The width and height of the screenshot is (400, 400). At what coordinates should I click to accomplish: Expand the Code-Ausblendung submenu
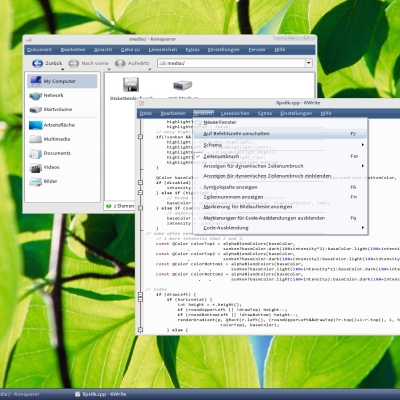pos(279,228)
